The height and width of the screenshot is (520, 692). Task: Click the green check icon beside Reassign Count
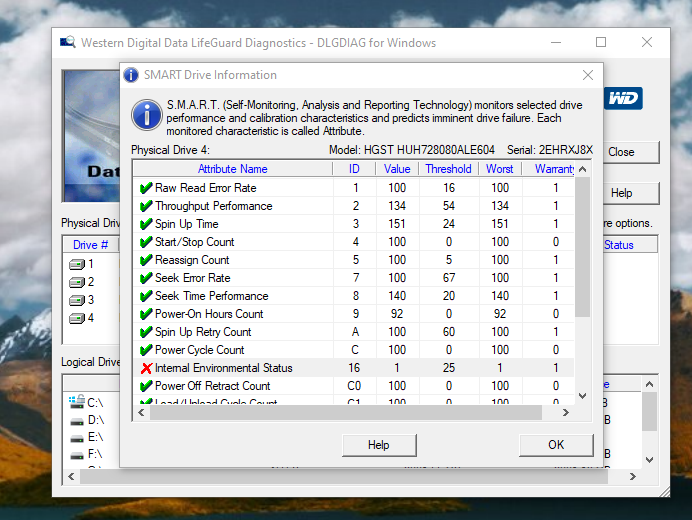point(146,260)
